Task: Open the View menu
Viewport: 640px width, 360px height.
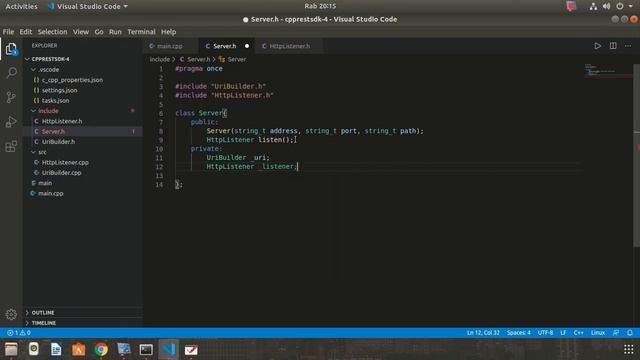Action: tap(81, 32)
